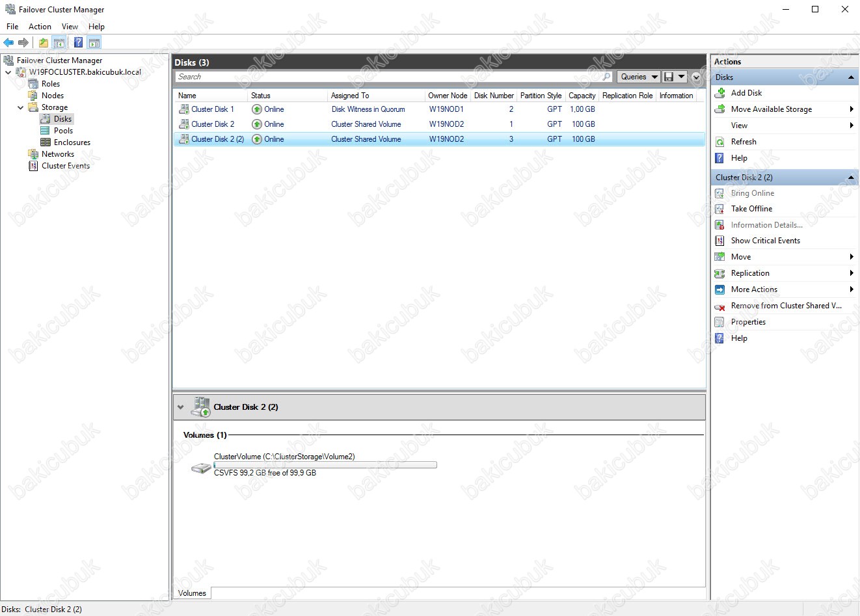Select the Nodes item in the tree
Viewport: 860px width, 616px height.
[52, 96]
